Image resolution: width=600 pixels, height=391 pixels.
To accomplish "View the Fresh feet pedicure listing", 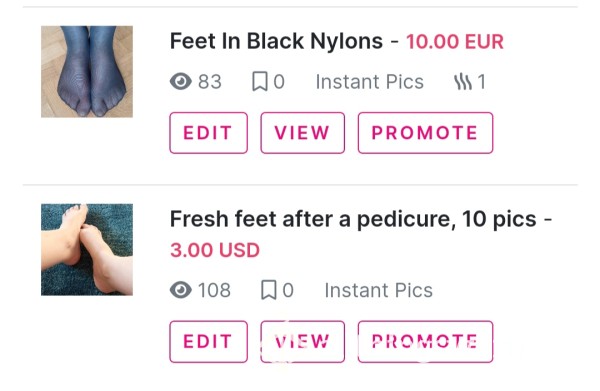I will [x=303, y=341].
